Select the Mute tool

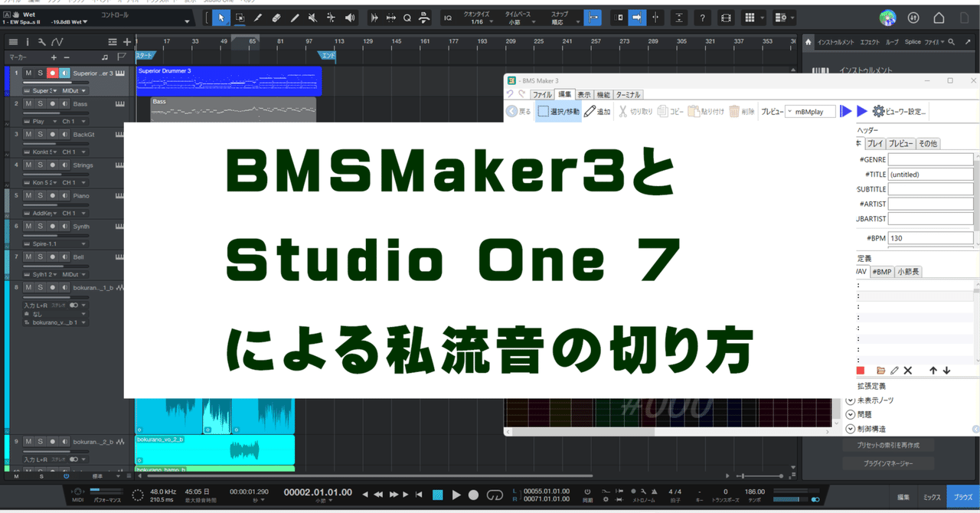pyautogui.click(x=312, y=17)
